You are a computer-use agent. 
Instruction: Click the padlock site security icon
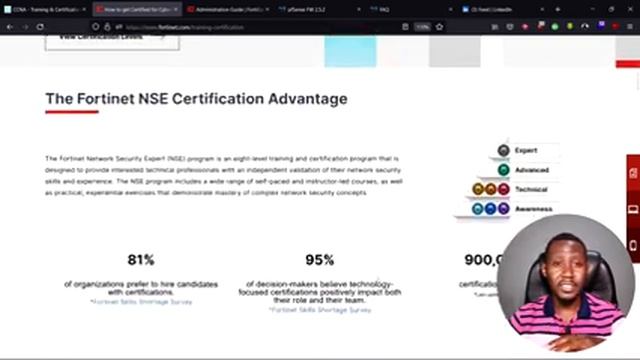point(107,27)
